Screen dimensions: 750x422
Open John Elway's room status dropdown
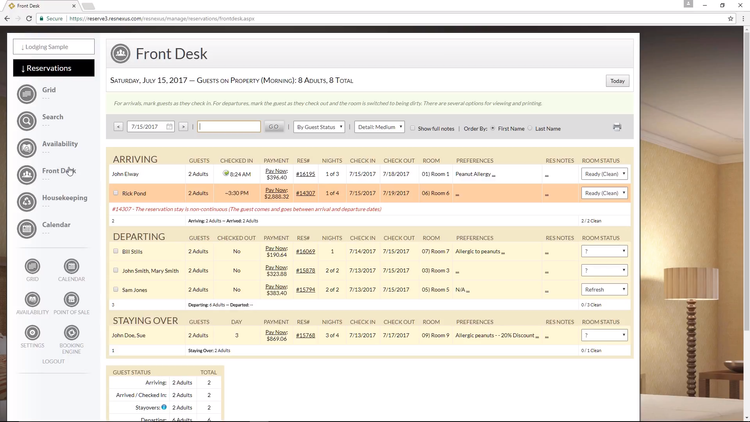tap(604, 174)
